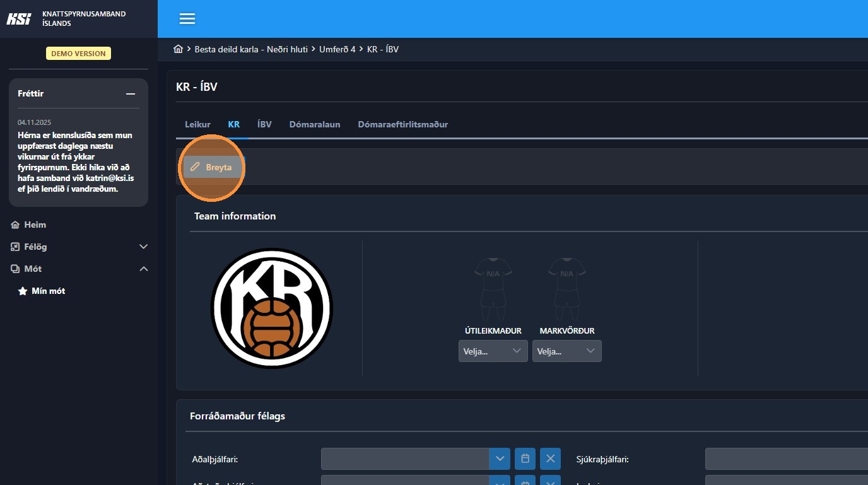
Task: Click the DEMO VERSION badge
Action: point(78,54)
